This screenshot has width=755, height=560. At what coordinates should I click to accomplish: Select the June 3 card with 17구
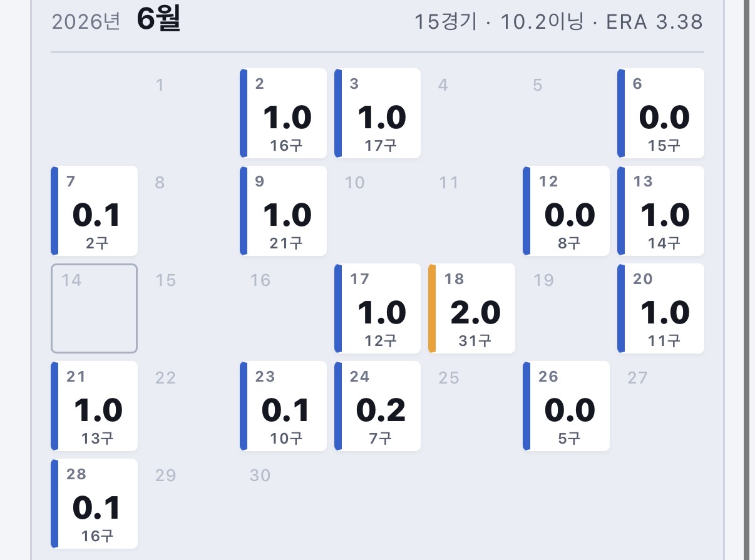(x=377, y=113)
